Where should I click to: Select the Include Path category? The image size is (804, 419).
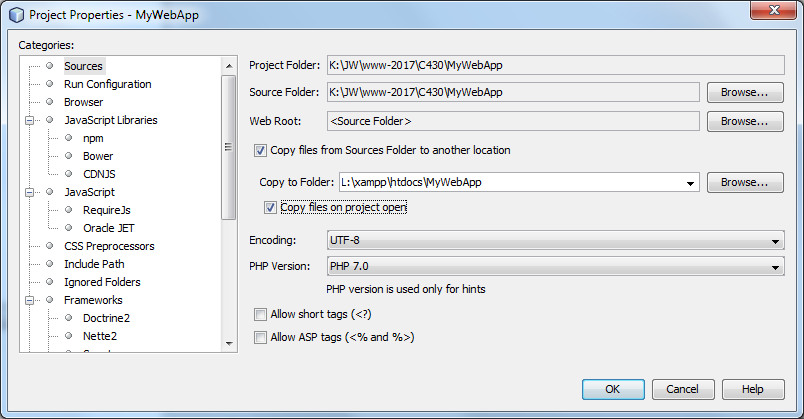94,264
